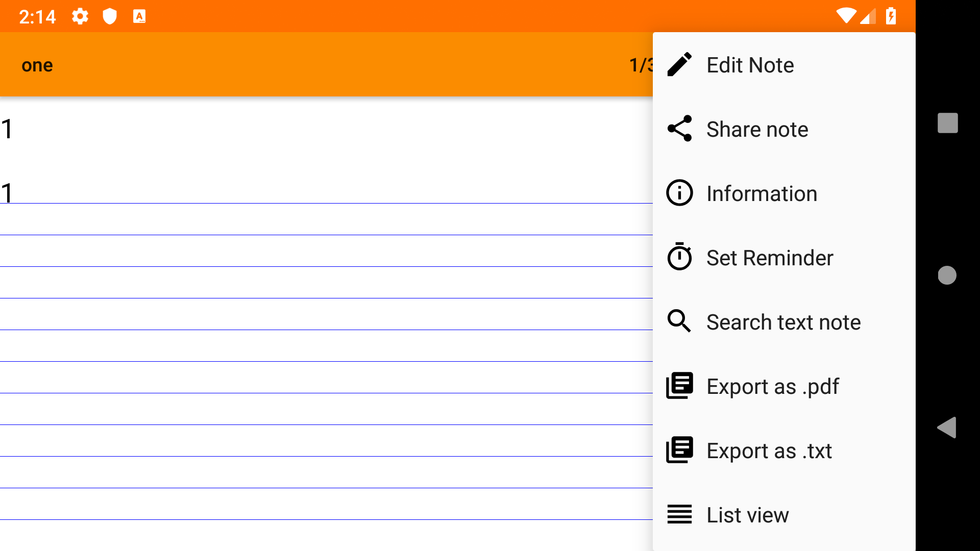The width and height of the screenshot is (980, 551).
Task: Tap the Export as .txt document icon
Action: point(679,450)
